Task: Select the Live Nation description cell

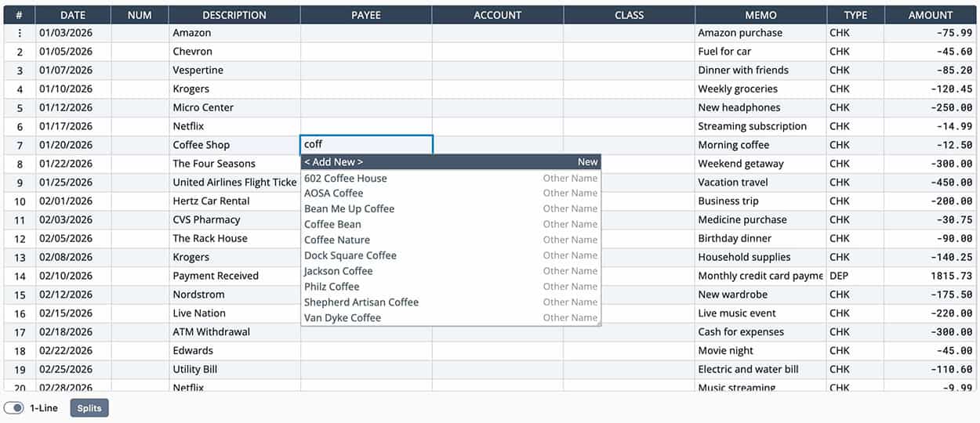Action: coord(234,313)
